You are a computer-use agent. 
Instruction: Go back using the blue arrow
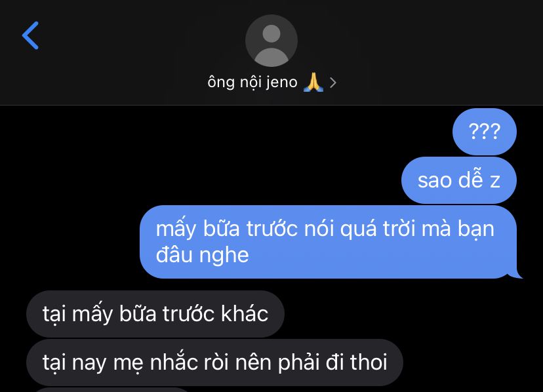pyautogui.click(x=30, y=35)
